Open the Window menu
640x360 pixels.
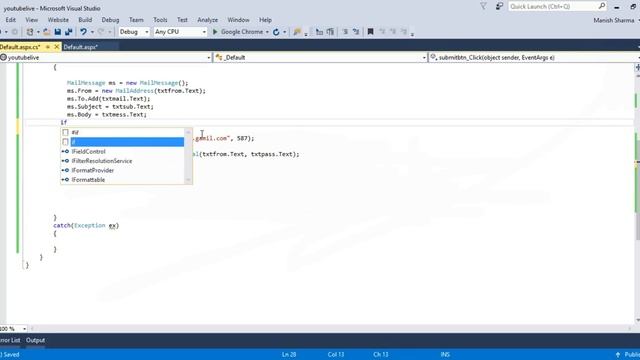coord(238,20)
